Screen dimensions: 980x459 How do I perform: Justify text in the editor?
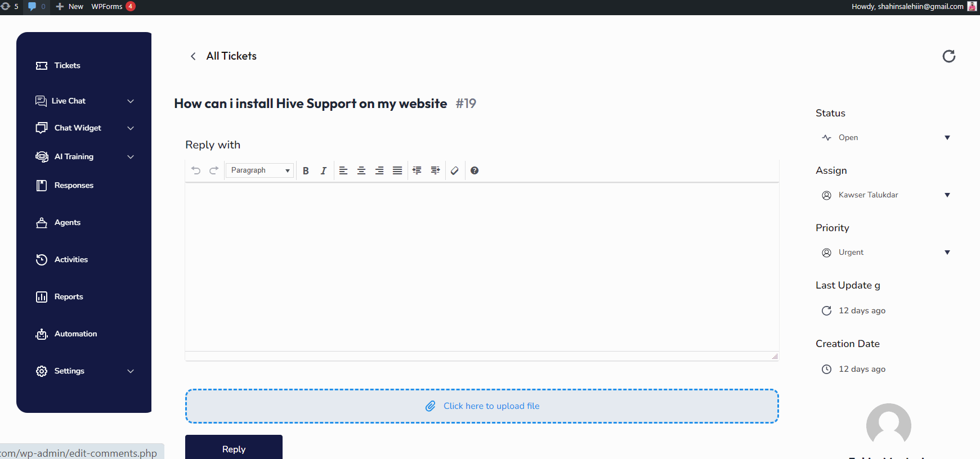(397, 170)
